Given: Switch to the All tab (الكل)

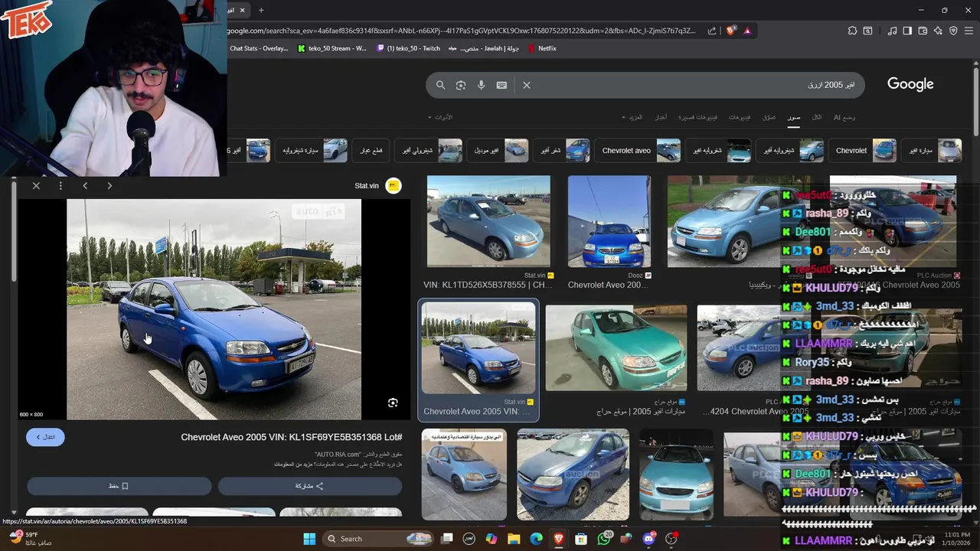Looking at the screenshot, I should (x=817, y=117).
